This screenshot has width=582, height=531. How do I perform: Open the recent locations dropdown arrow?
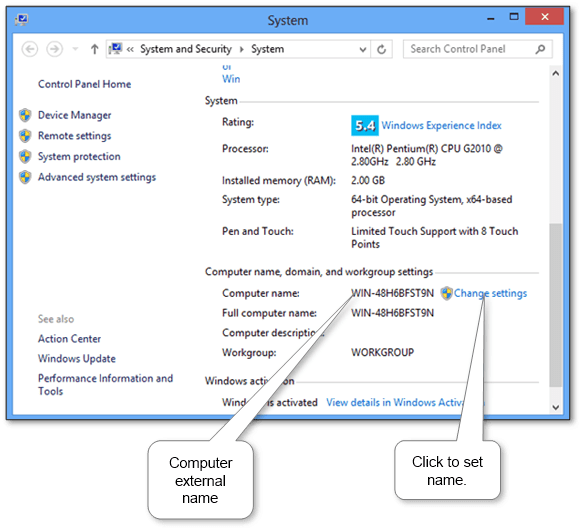(x=75, y=49)
